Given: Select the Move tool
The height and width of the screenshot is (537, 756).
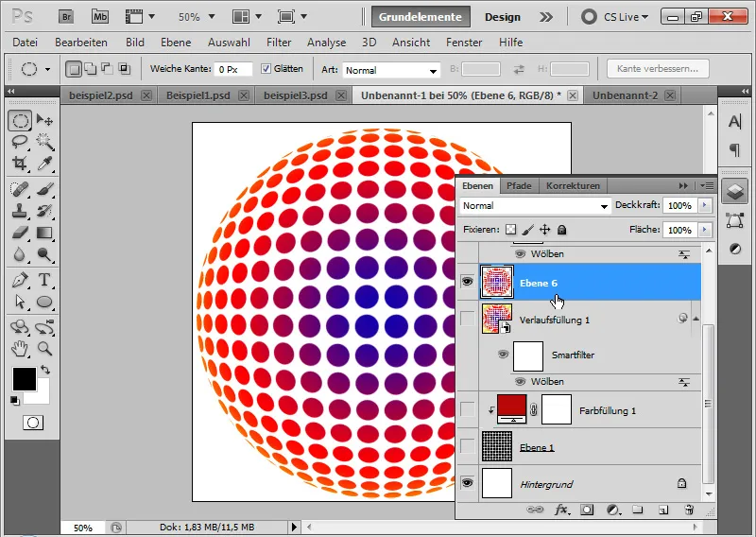Looking at the screenshot, I should pos(44,120).
